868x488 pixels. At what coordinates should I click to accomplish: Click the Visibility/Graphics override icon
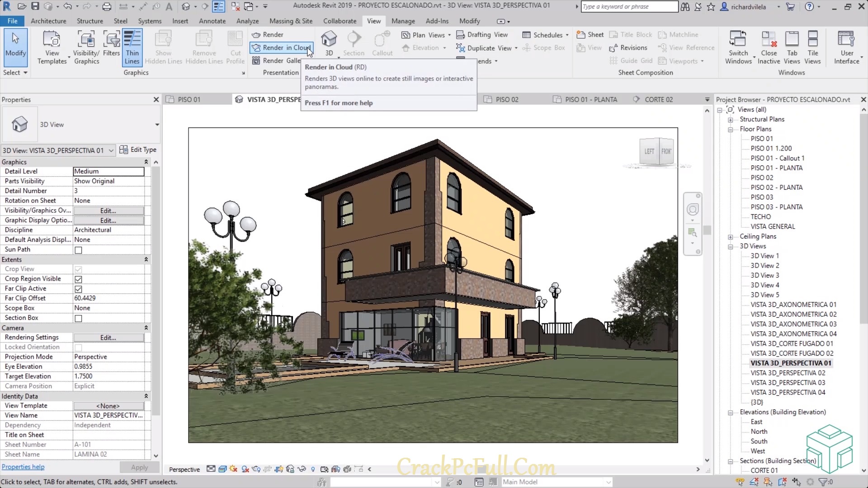pos(86,47)
